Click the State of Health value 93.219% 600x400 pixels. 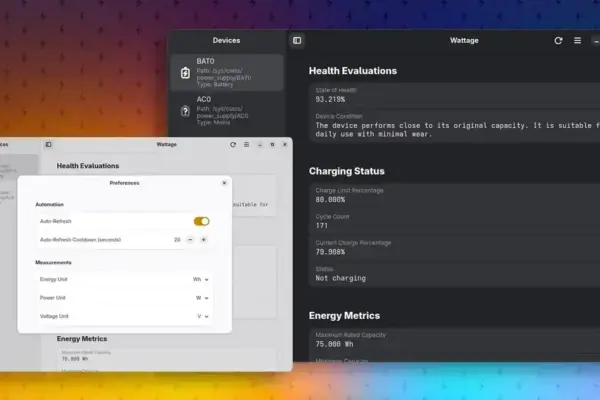coord(330,100)
